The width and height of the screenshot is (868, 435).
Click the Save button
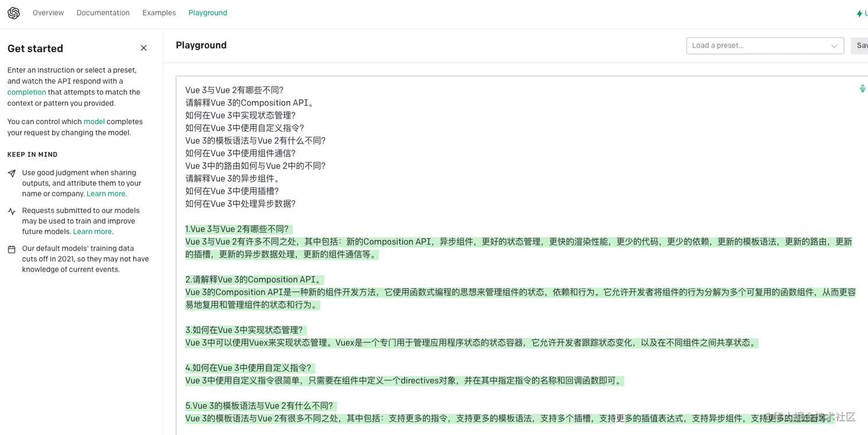click(x=860, y=45)
